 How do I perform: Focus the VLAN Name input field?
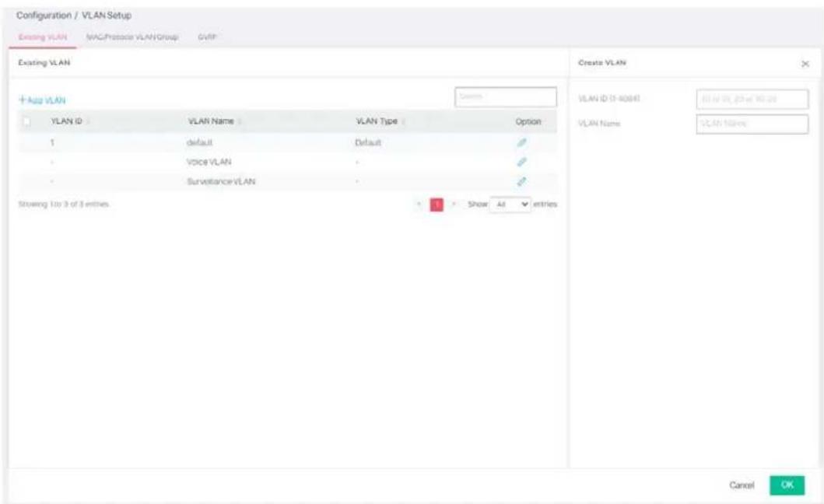coord(752,124)
